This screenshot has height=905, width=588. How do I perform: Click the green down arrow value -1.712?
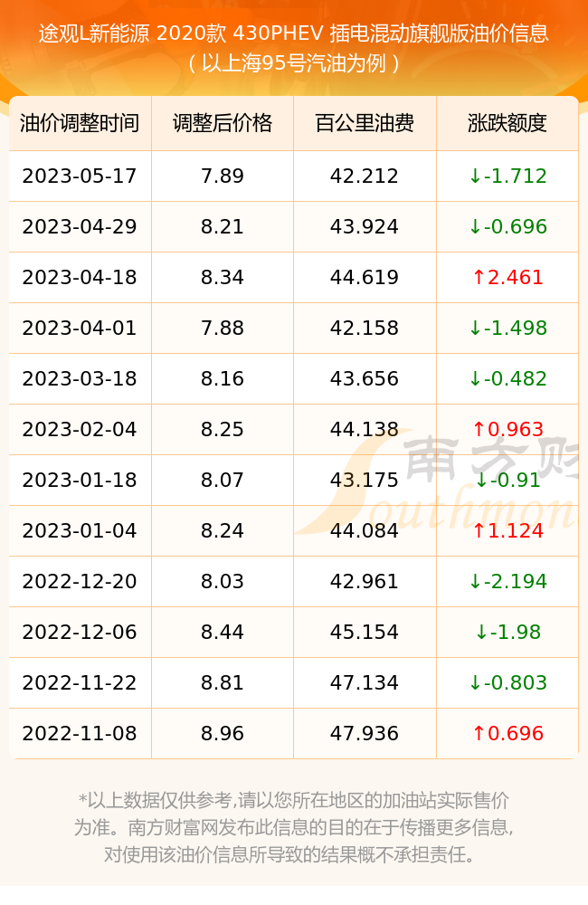[x=507, y=176]
